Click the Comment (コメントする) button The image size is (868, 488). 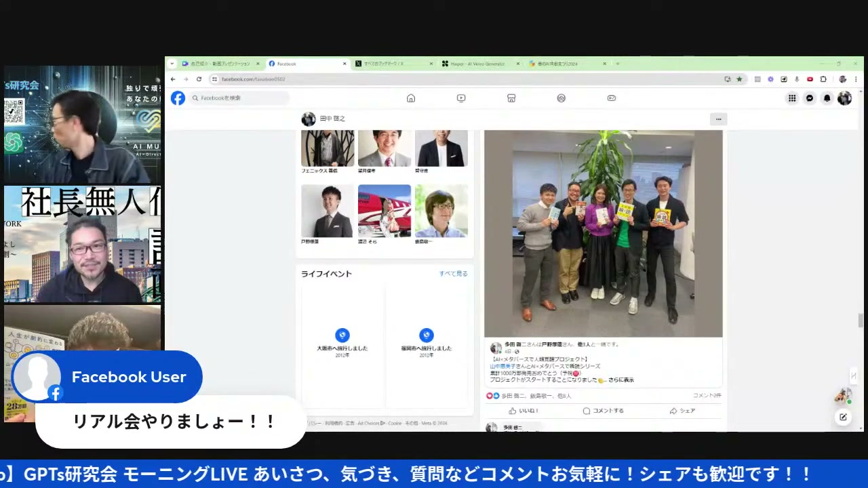[x=603, y=411]
